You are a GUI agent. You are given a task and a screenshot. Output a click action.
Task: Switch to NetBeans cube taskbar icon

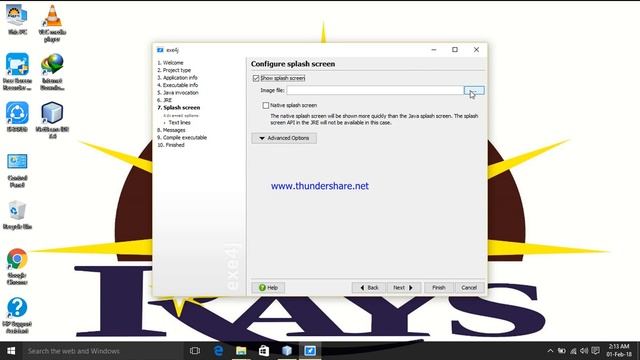tap(287, 351)
